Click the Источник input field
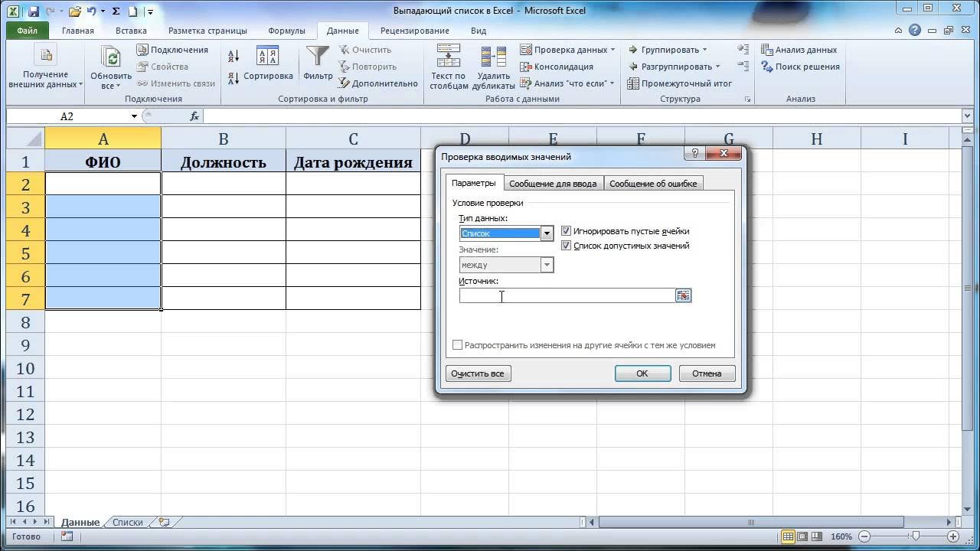980x551 pixels. point(567,295)
